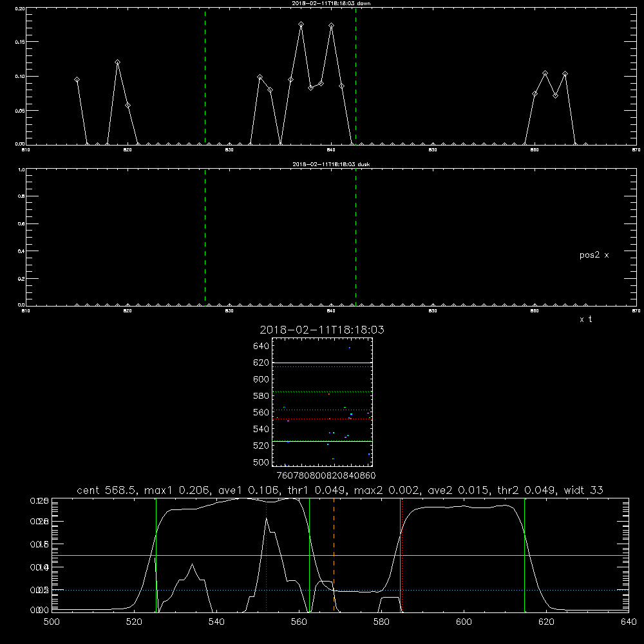Click the '640' x-axis label of bottom plot
This screenshot has width=644, height=644.
[629, 622]
